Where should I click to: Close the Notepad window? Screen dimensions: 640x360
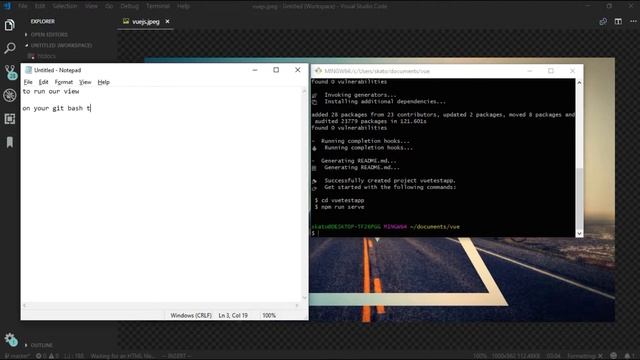[298, 70]
